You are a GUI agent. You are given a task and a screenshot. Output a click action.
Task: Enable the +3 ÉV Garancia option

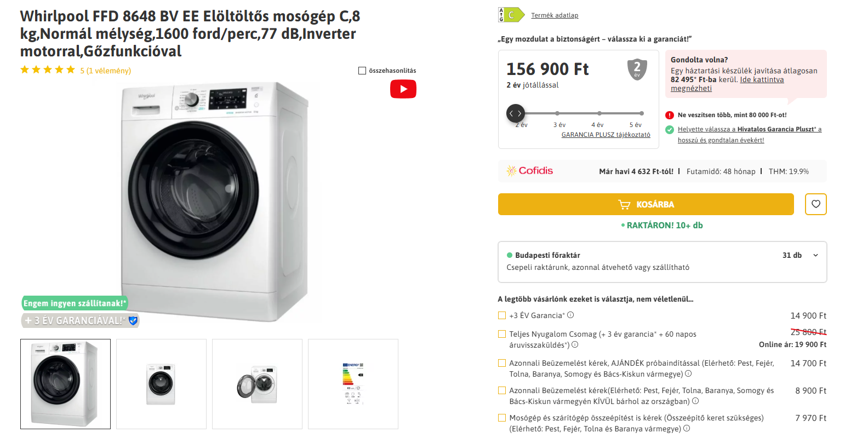[502, 315]
